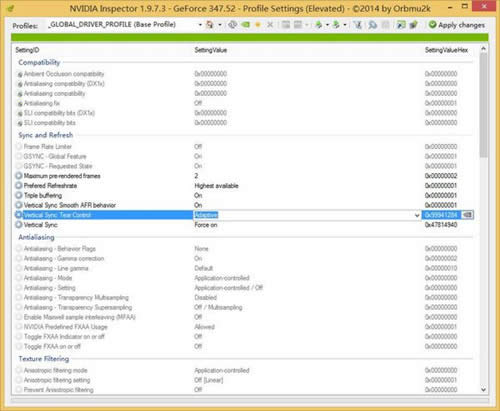Open dropdown arrow next to home profile icon

coord(220,25)
